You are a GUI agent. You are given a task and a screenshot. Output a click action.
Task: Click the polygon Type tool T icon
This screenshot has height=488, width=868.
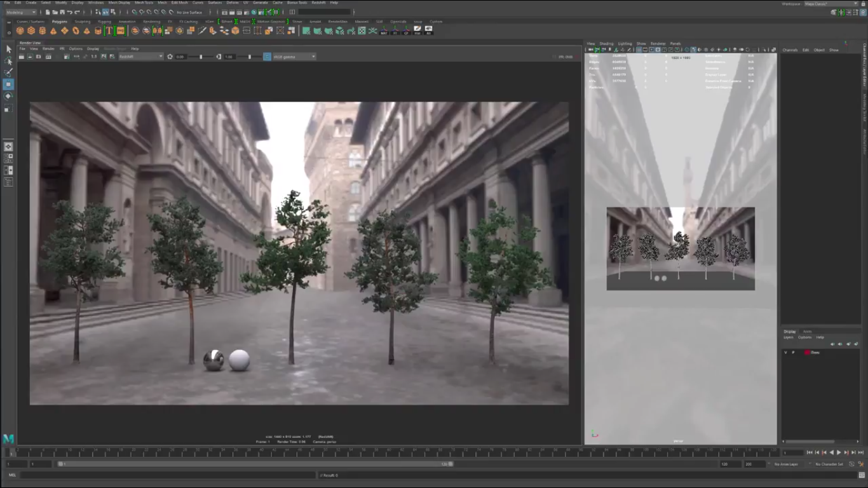pos(109,30)
